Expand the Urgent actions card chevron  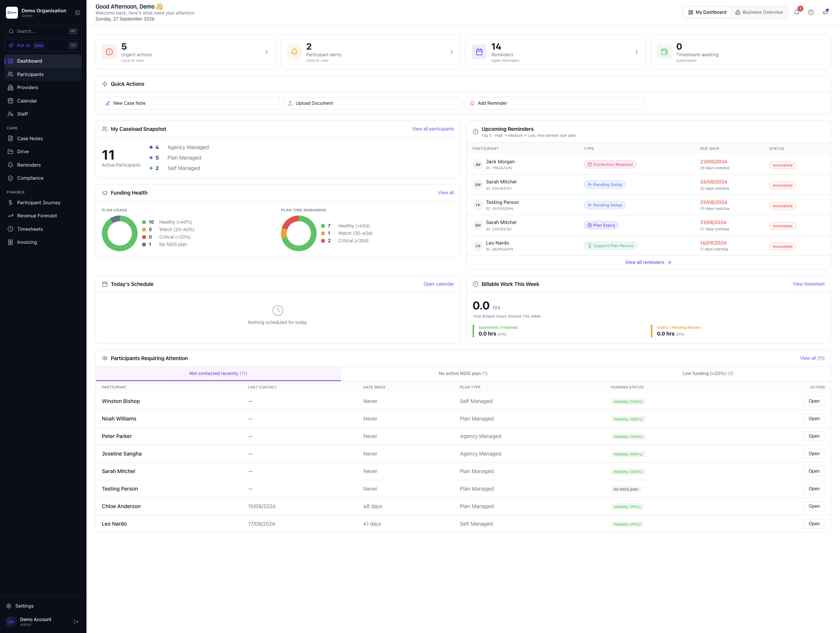pos(267,51)
